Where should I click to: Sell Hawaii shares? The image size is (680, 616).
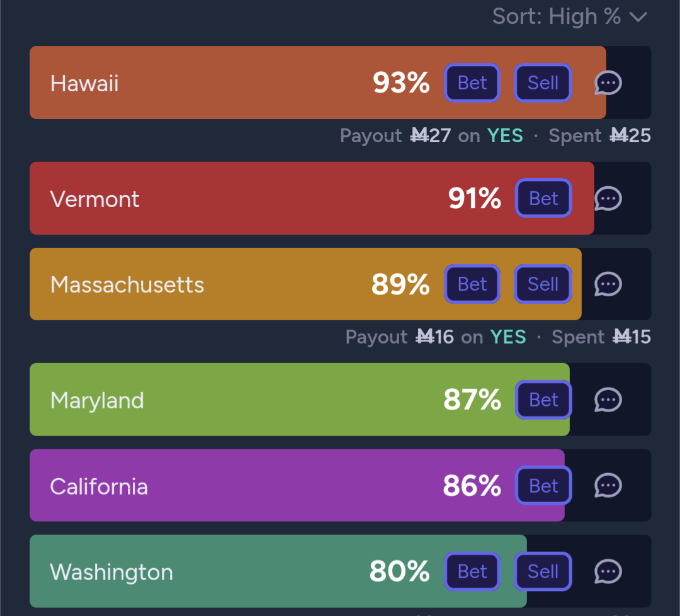coord(543,83)
